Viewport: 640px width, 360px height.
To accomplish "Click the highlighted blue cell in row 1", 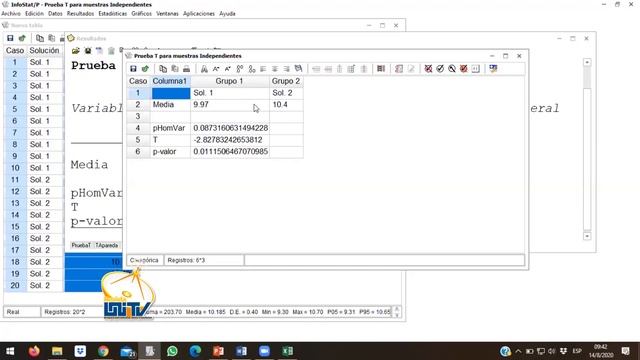I will (171, 93).
